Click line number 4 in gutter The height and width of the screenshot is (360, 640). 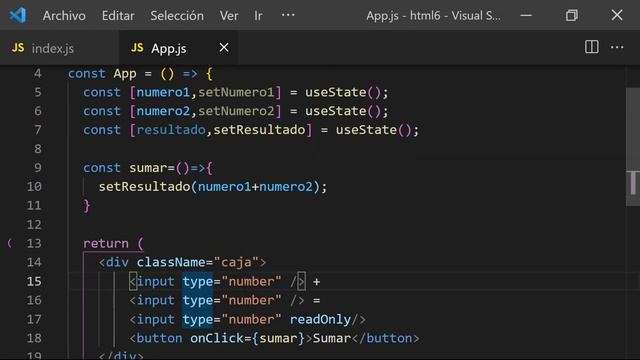pyautogui.click(x=38, y=73)
